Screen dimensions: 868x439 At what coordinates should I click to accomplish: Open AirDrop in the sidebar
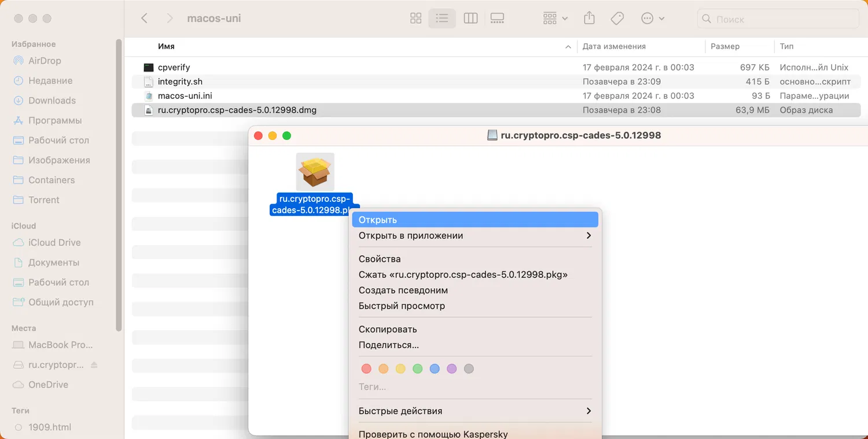tap(45, 61)
